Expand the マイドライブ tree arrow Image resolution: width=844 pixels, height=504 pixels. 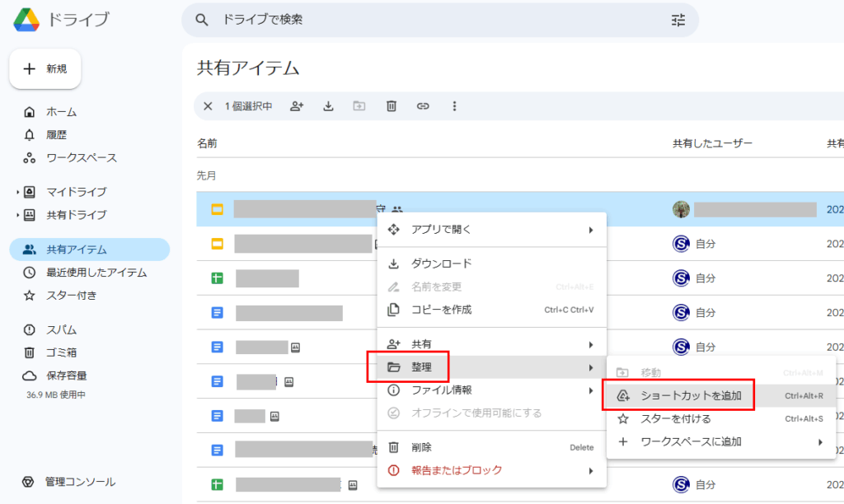coord(17,193)
